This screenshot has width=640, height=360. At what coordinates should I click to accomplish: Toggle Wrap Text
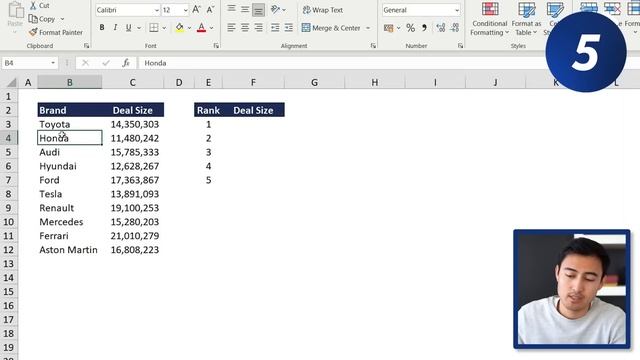click(x=322, y=10)
